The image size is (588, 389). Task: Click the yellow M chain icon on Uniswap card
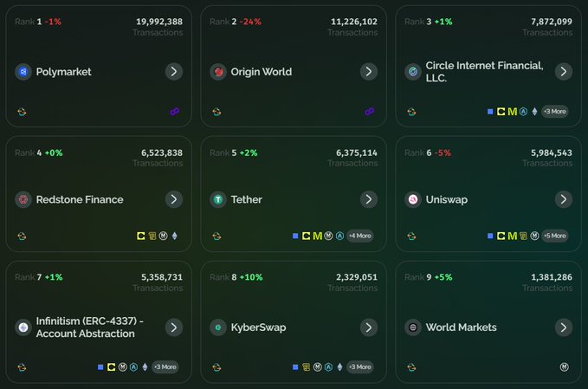click(x=513, y=236)
